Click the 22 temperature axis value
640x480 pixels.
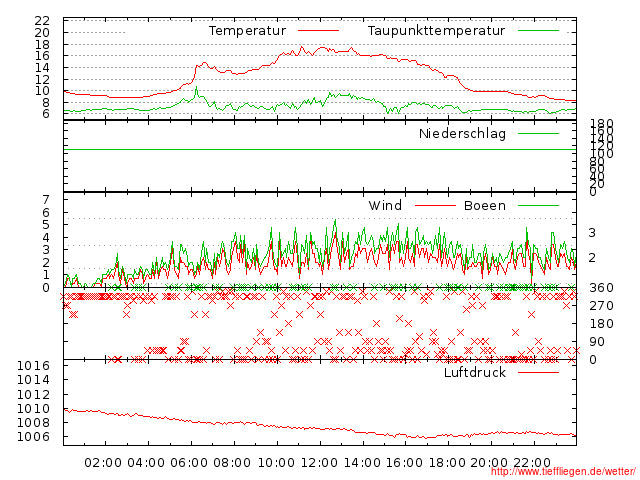click(x=42, y=21)
